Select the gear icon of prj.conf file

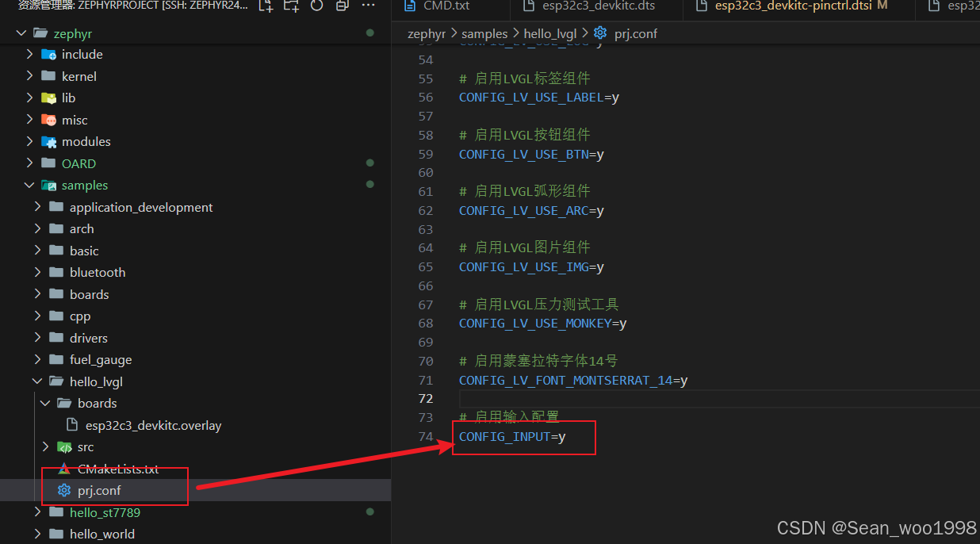(63, 490)
